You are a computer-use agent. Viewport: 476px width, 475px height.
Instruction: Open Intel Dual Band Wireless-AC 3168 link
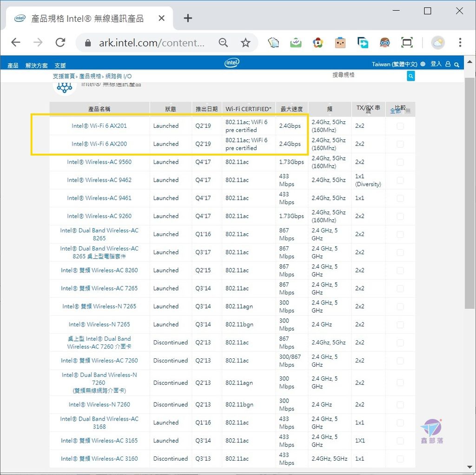99,423
